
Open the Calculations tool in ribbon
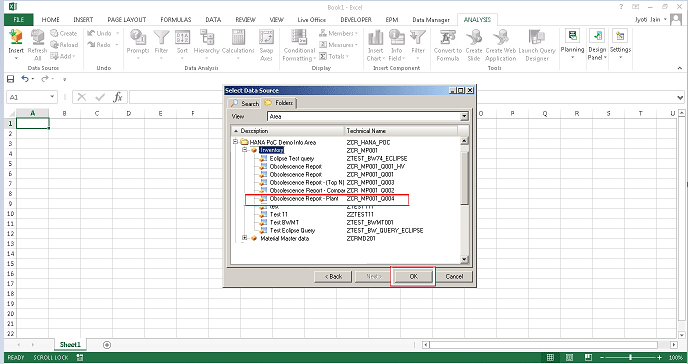point(238,44)
